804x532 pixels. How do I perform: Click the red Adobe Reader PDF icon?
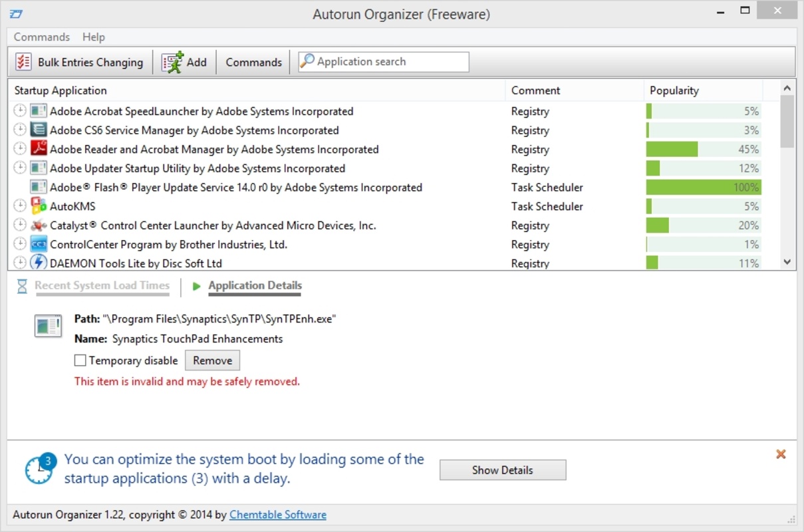(39, 149)
